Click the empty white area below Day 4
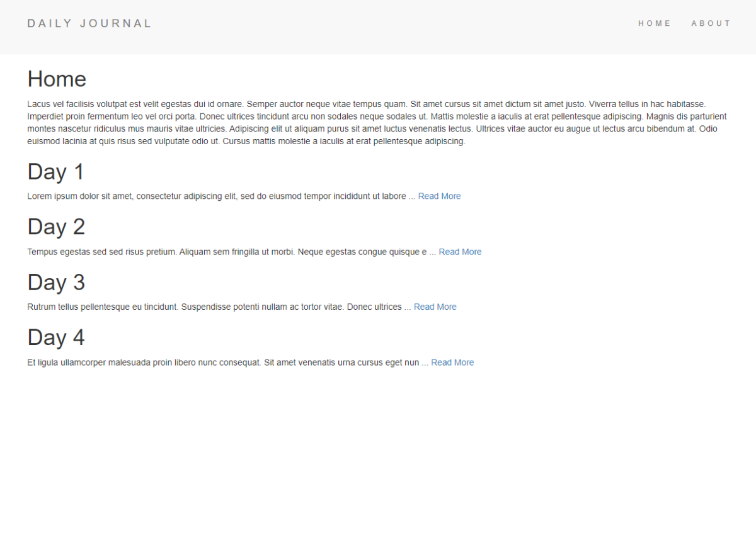Screen dimensions: 756x554 (x=378, y=460)
